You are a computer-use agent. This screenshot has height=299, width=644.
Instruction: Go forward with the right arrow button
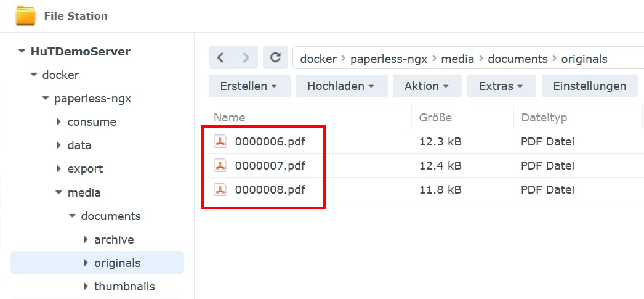point(246,57)
